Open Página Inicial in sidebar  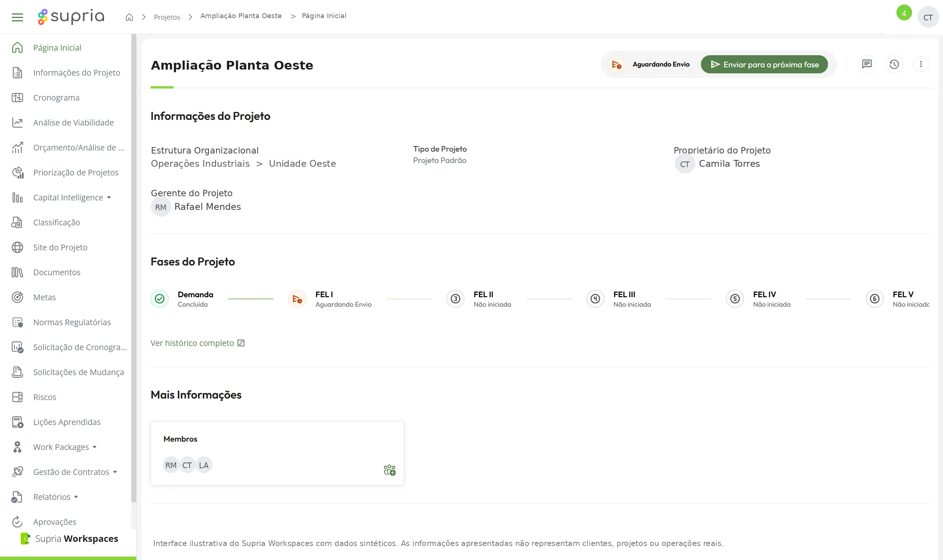tap(66, 48)
